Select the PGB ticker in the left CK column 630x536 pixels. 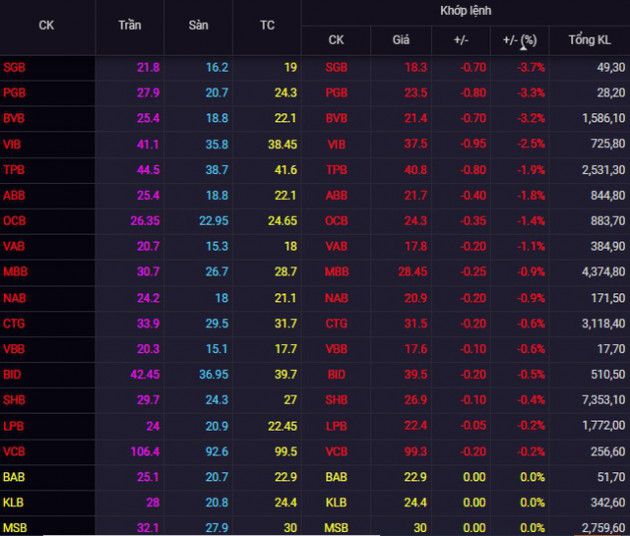point(14,93)
